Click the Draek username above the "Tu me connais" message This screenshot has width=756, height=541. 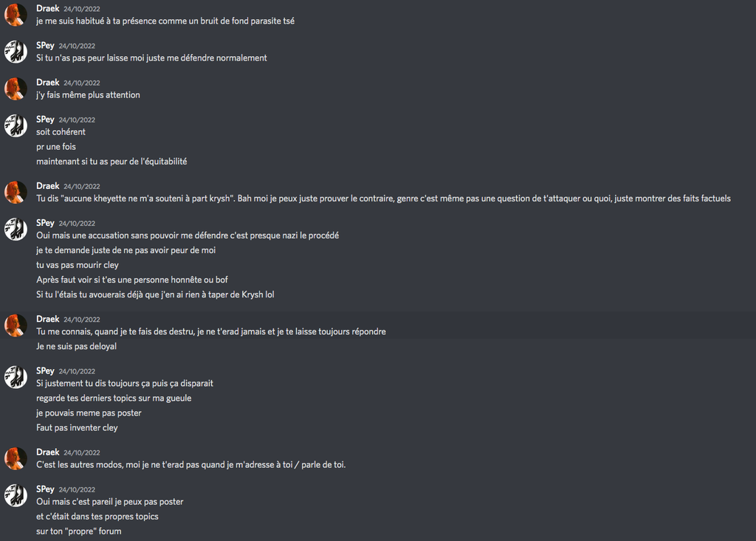point(47,319)
